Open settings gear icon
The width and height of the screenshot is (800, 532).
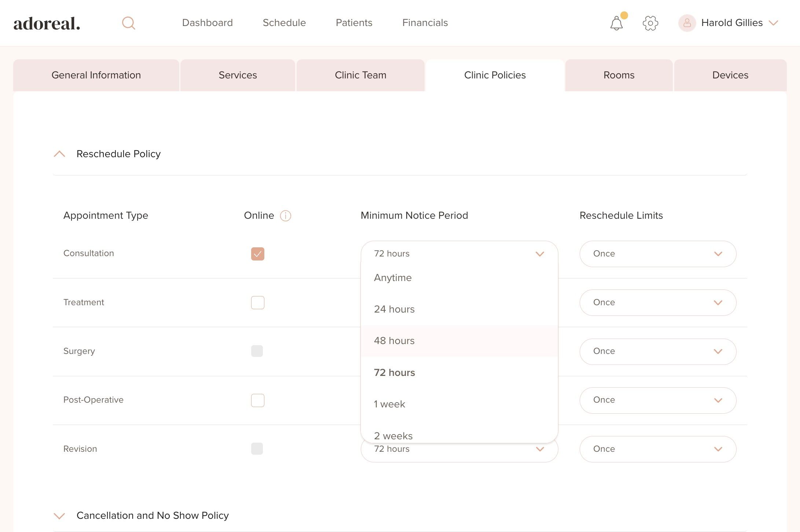coord(650,23)
